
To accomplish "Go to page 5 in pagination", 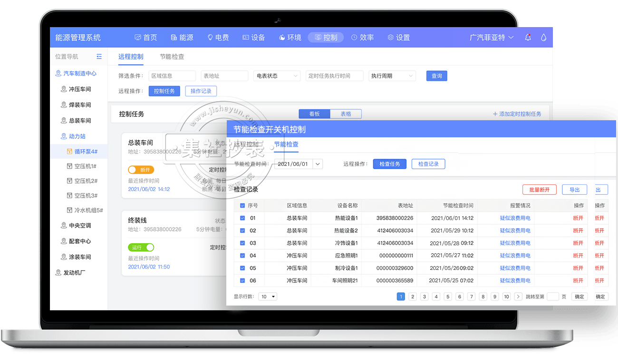I will pos(447,297).
